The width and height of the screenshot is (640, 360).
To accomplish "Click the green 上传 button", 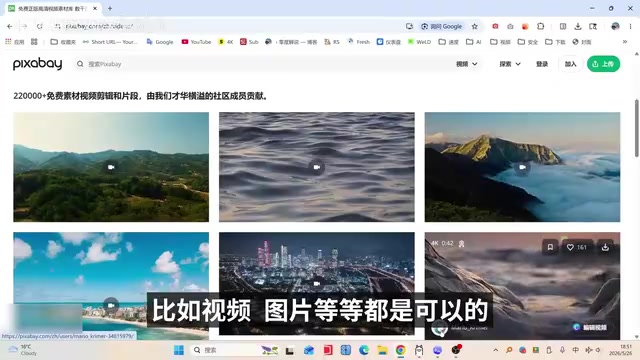I will tap(603, 64).
